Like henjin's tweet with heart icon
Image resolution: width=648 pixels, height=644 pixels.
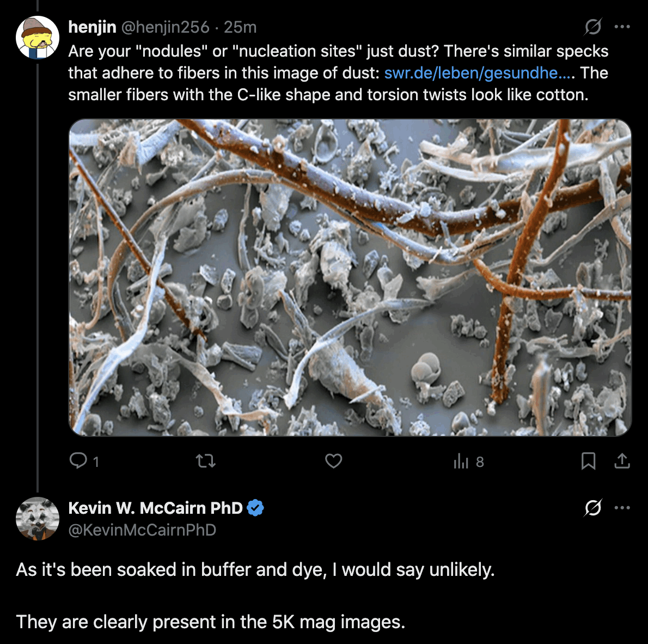coord(333,461)
